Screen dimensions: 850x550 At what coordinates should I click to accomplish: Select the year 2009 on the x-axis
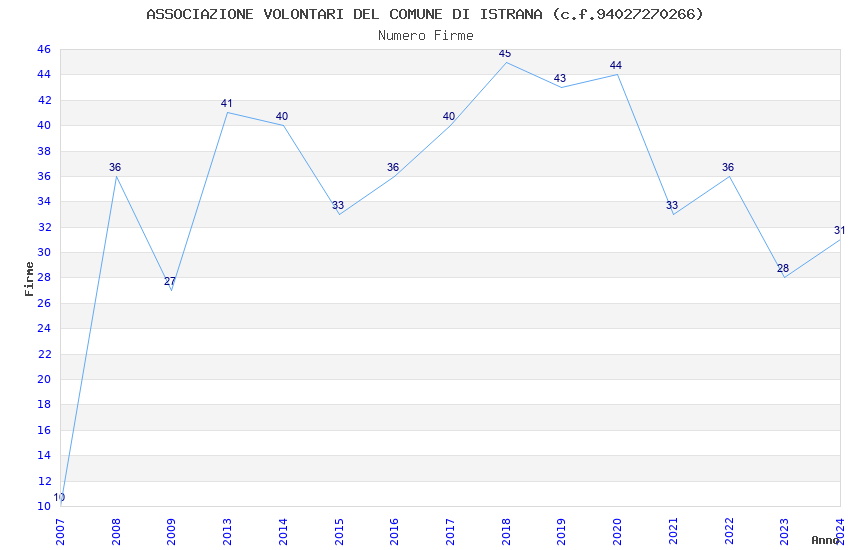[171, 532]
